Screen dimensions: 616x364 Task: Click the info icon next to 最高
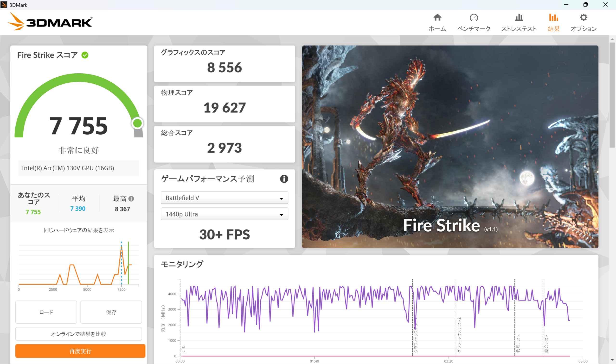[x=131, y=199]
